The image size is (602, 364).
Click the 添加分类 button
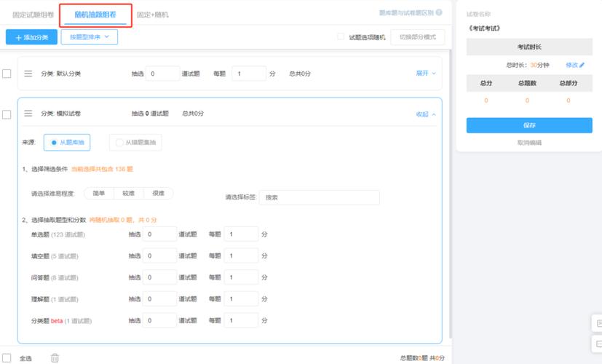click(31, 37)
